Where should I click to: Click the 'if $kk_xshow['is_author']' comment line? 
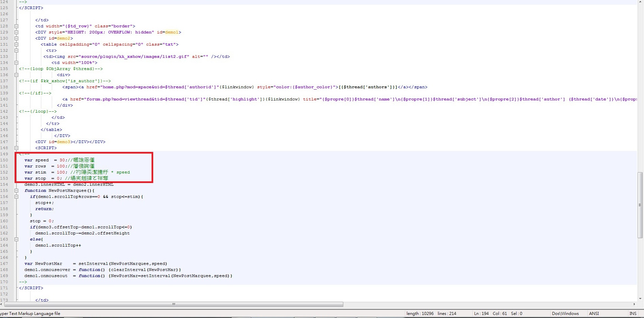pyautogui.click(x=65, y=81)
